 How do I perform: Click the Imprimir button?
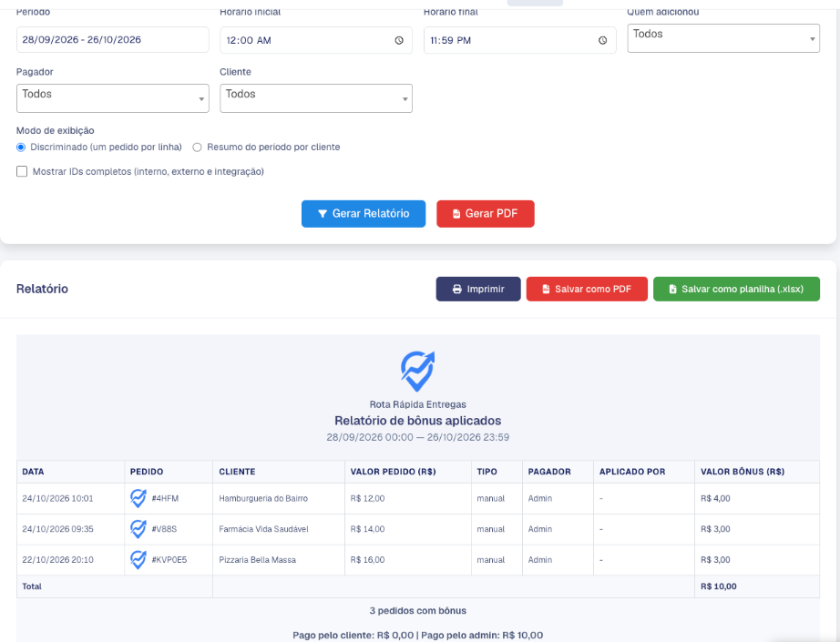pyautogui.click(x=478, y=290)
